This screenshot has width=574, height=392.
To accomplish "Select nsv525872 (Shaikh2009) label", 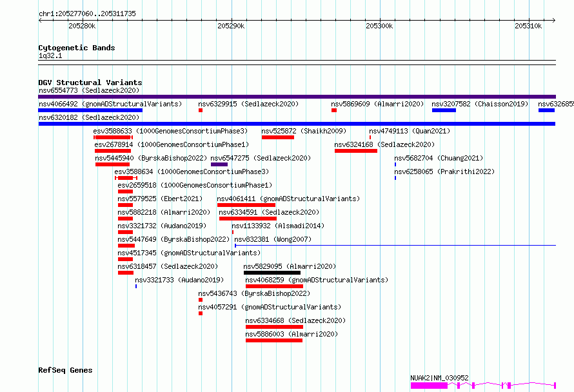I will (x=304, y=131).
